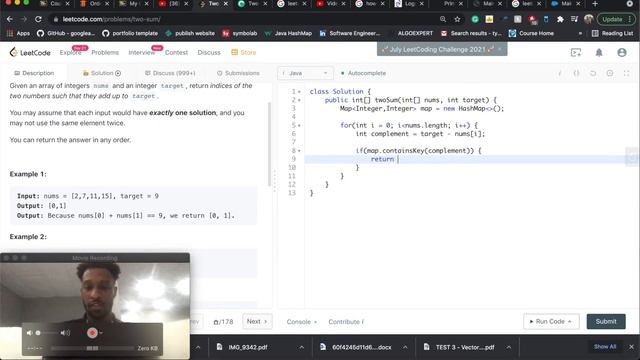
Task: Fold the if block at line 8
Action: pyautogui.click(x=299, y=151)
